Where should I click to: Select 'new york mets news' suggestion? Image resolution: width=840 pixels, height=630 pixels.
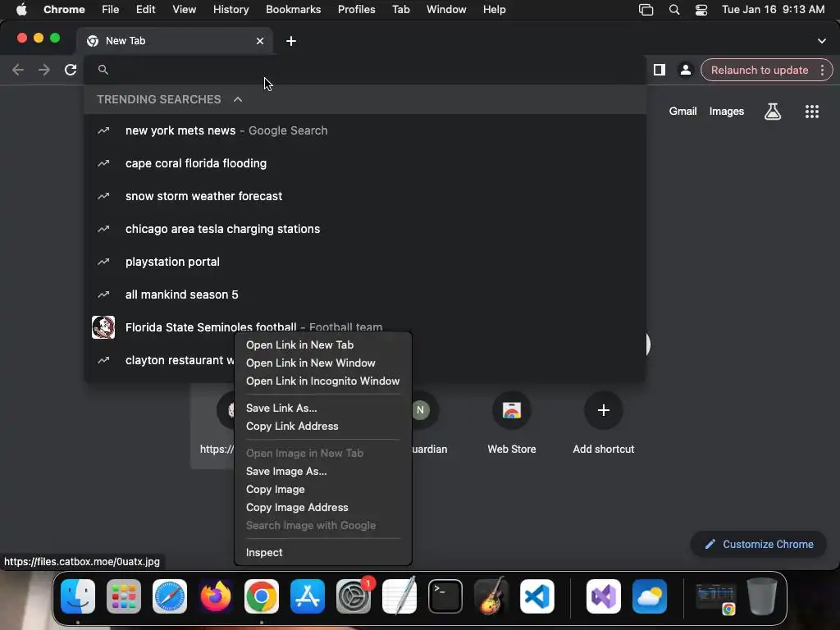click(x=364, y=130)
